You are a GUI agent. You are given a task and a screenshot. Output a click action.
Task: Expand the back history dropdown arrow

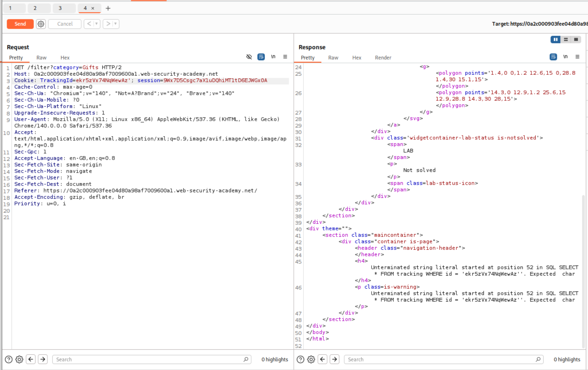pos(97,24)
